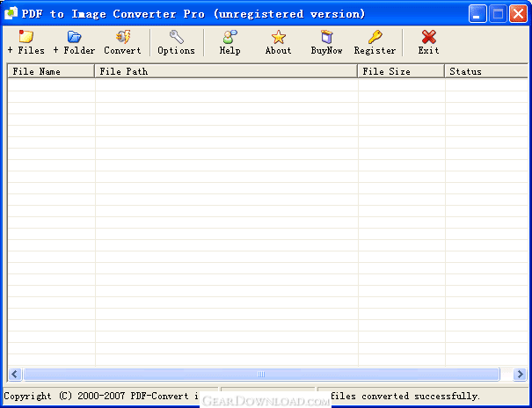Click the app icon in title bar
532x408 pixels.
click(x=11, y=13)
